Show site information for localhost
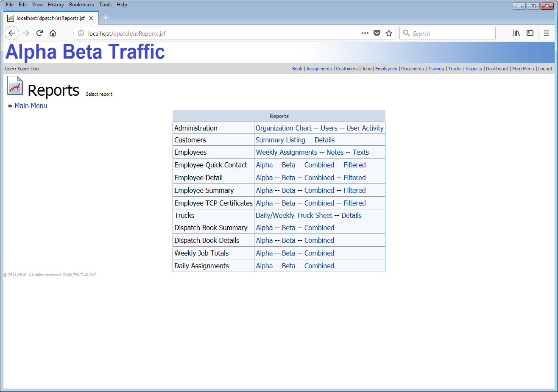Viewport: 558px width, 392px height. 81,33
